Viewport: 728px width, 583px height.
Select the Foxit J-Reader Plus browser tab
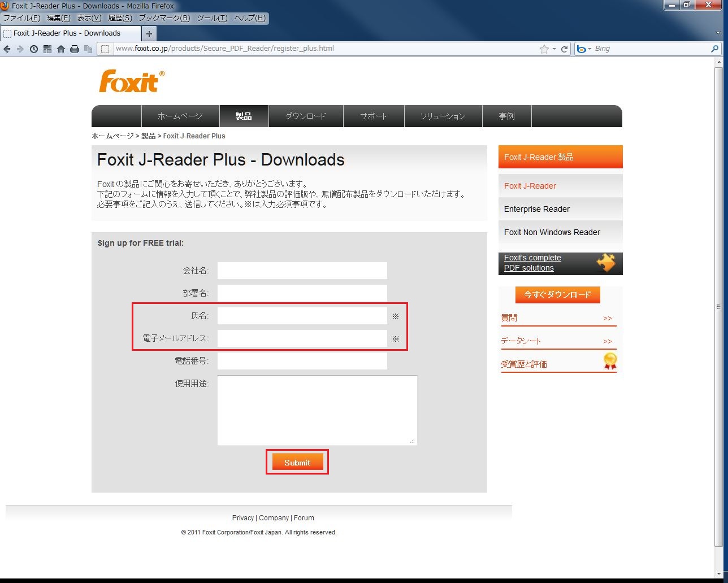(x=70, y=33)
